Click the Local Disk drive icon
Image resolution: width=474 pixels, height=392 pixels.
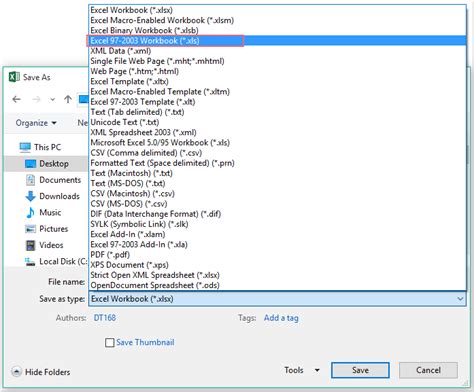click(30, 262)
